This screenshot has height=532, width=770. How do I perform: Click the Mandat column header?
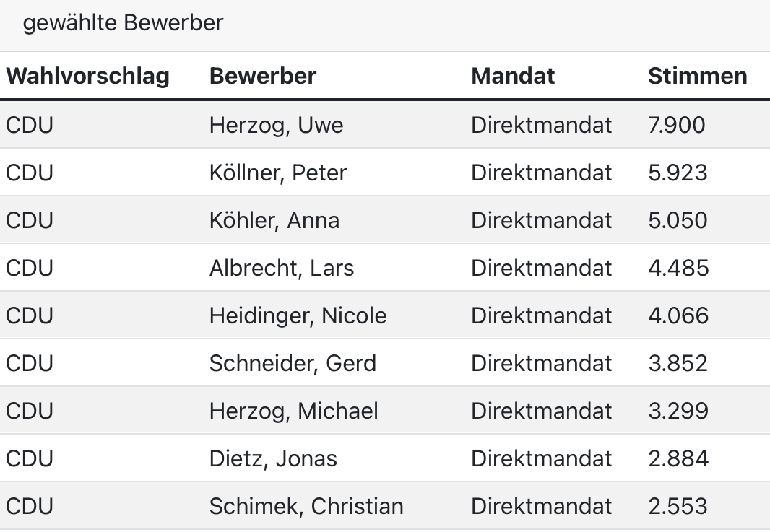pyautogui.click(x=513, y=76)
